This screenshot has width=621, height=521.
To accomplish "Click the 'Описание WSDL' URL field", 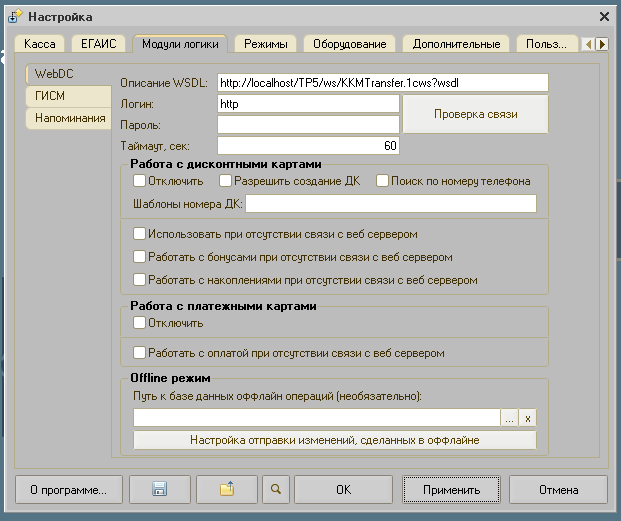I will click(x=382, y=82).
